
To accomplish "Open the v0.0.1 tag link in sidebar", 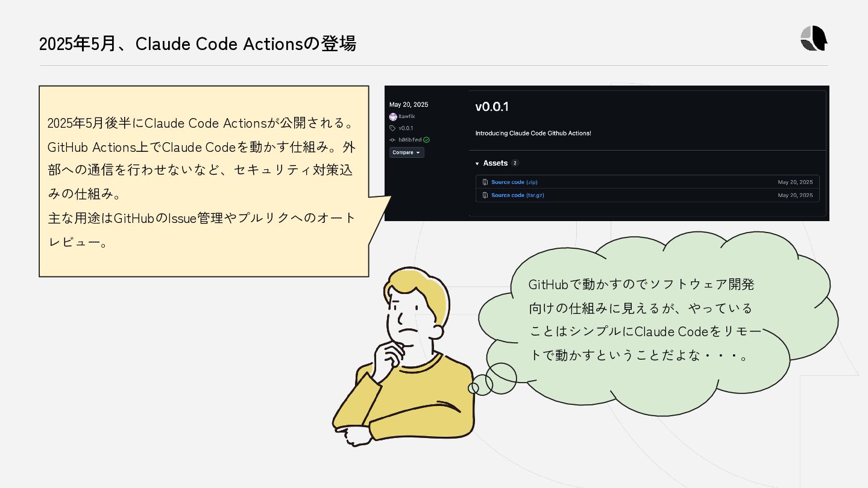I will coord(406,128).
